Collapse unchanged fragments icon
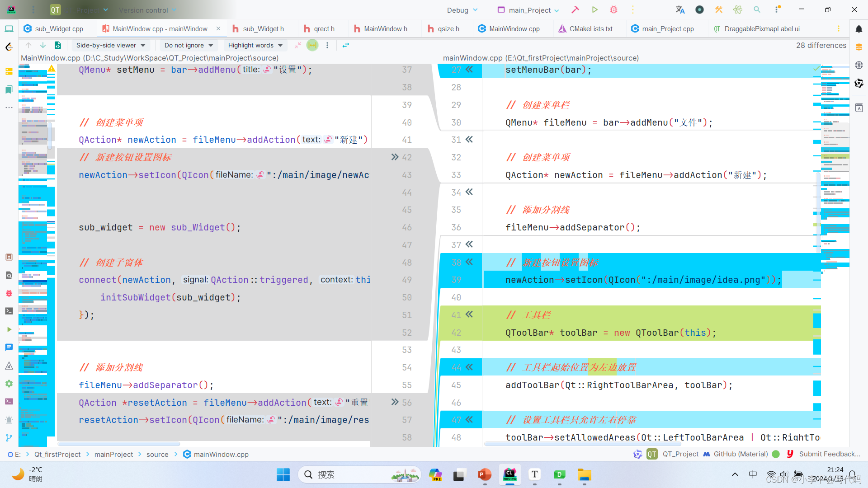 tap(297, 45)
